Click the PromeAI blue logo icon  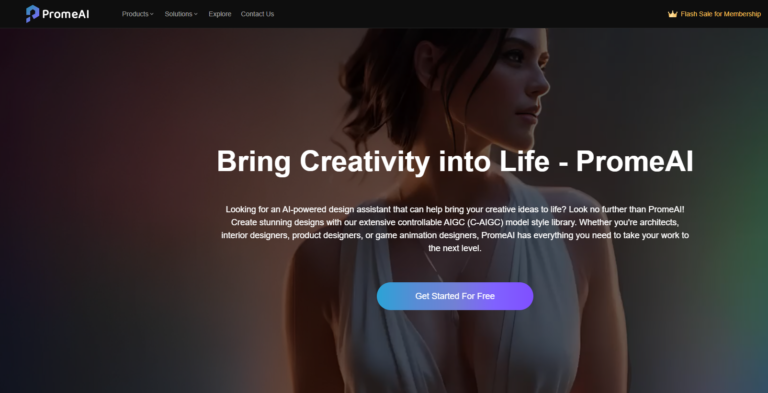[32, 14]
